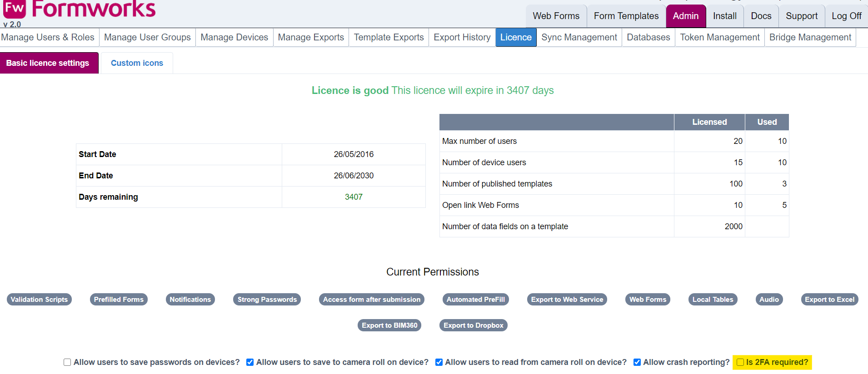The width and height of the screenshot is (868, 374).
Task: Click the Log Off link
Action: (x=846, y=16)
